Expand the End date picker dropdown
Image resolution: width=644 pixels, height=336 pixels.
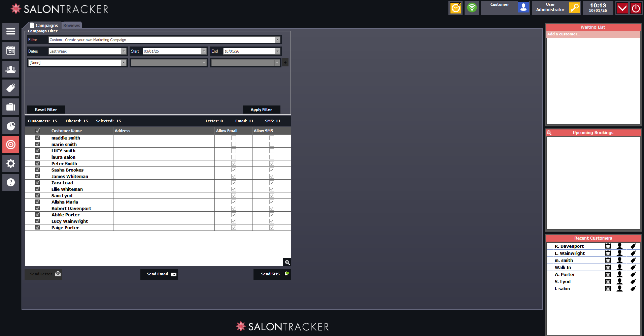click(277, 51)
